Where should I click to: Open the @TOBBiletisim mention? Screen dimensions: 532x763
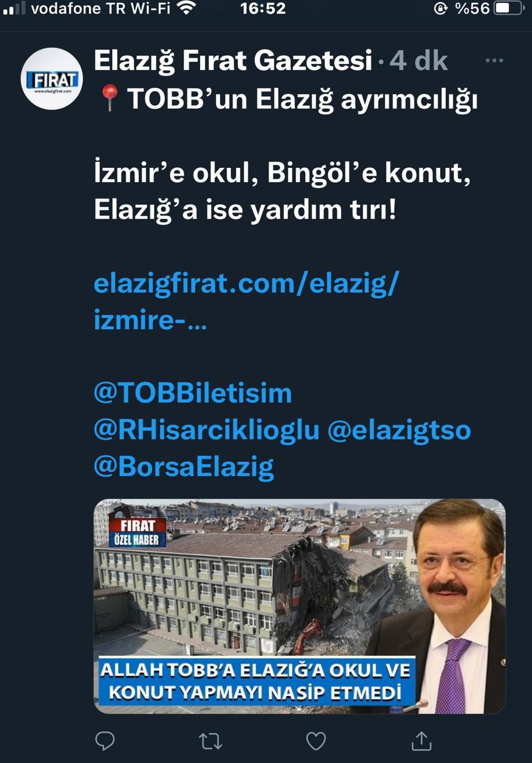[193, 393]
